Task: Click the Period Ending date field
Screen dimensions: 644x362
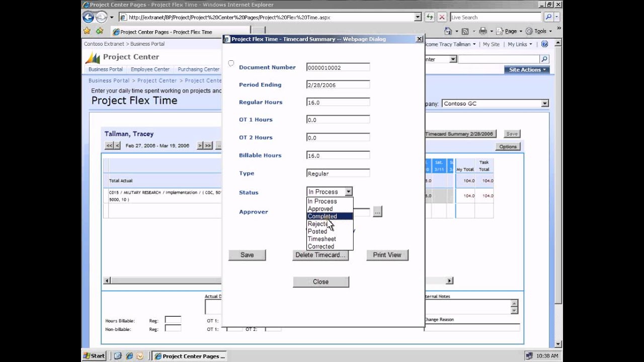Action: point(338,85)
